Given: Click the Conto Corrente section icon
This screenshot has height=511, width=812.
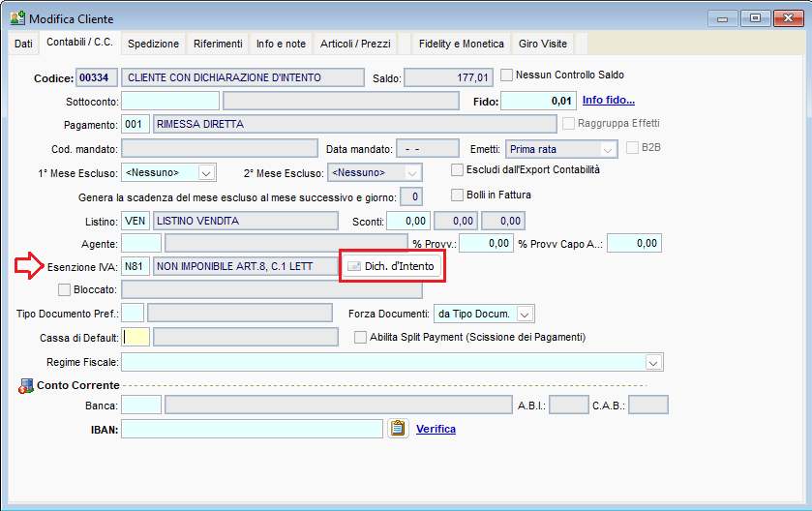Looking at the screenshot, I should pos(25,386).
